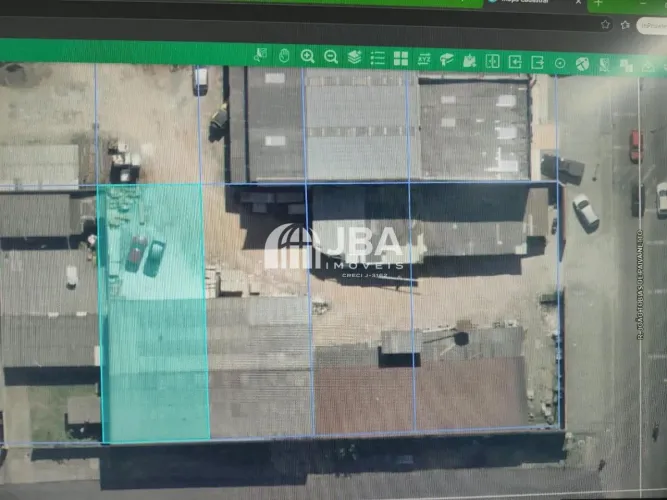Close the Mapa Cadastral tab
This screenshot has height=500, width=667.
pos(578,2)
